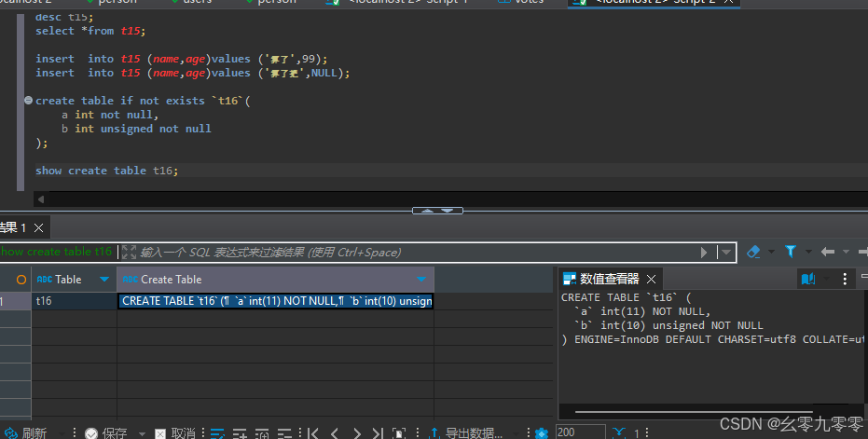Click the insert line with value 99
Image resolution: width=868 pixels, height=439 pixels.
point(182,59)
